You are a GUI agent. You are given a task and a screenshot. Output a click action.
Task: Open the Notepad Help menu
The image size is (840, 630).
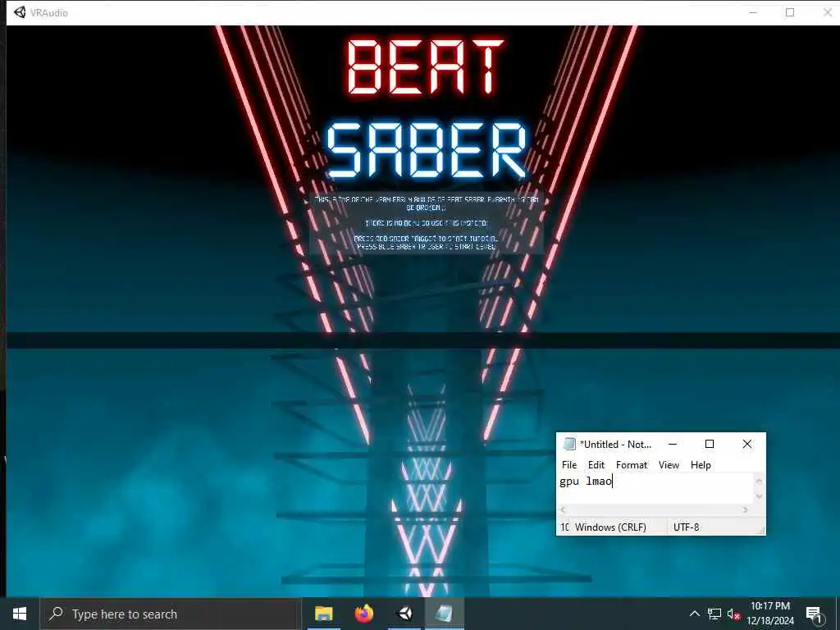coord(701,465)
